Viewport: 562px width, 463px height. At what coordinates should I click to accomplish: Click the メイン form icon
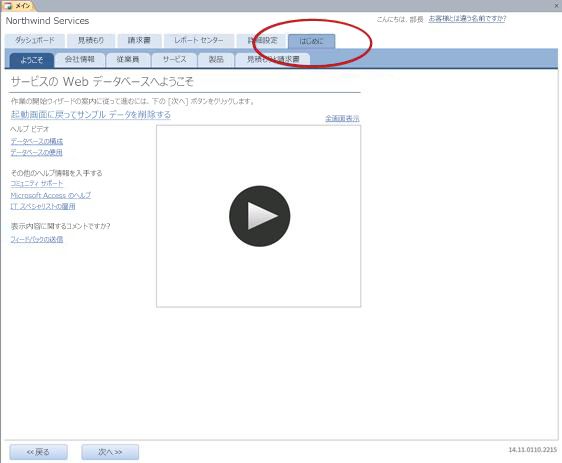(x=8, y=6)
